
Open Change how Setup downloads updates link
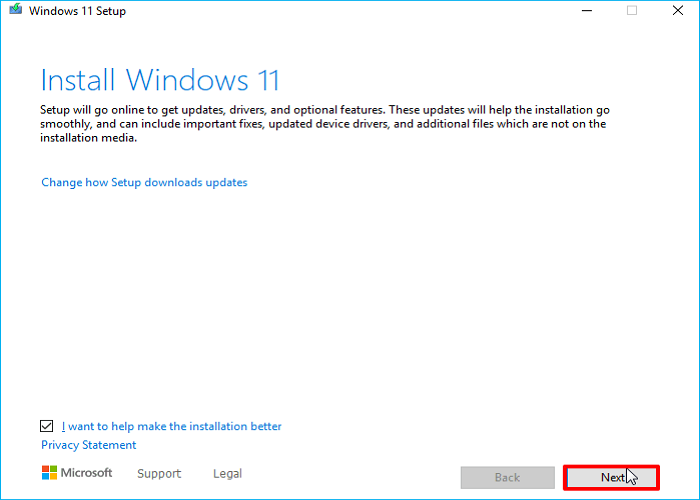click(144, 182)
